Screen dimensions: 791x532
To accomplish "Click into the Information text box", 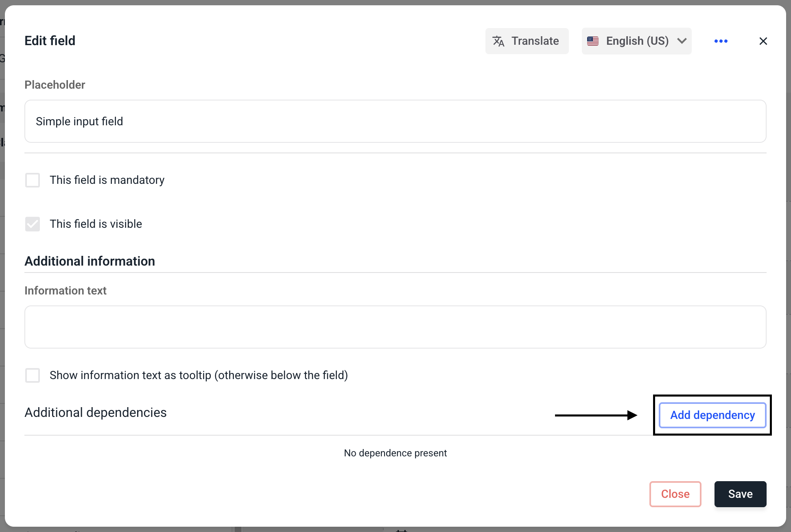I will (395, 327).
